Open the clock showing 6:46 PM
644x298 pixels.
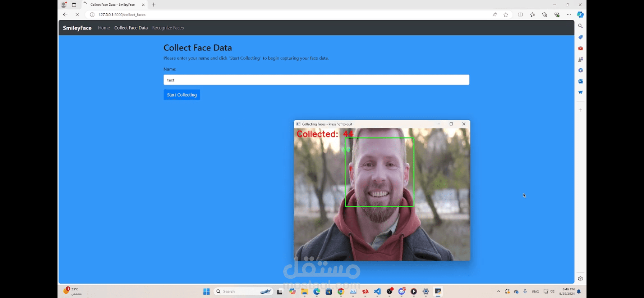(567, 292)
